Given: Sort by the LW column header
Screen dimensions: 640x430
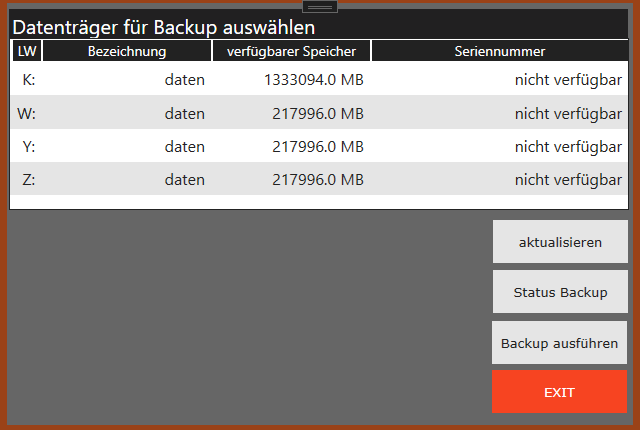Looking at the screenshot, I should (27, 51).
